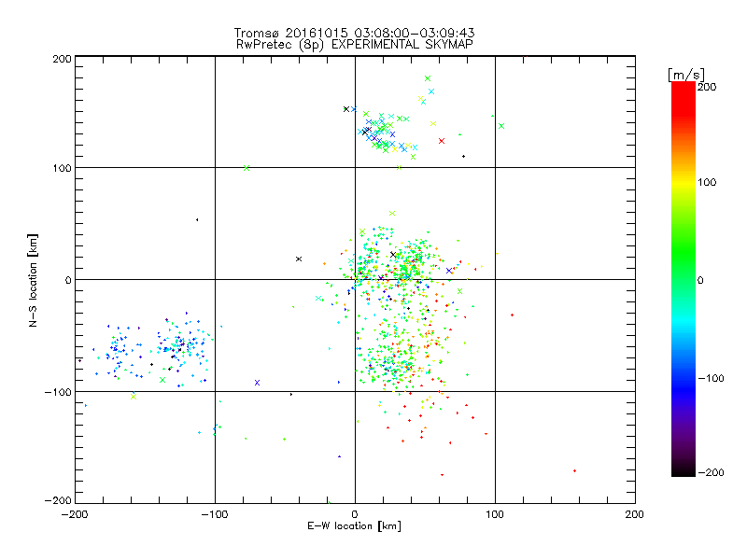Select the yellow band at colorbar 100
The height and width of the screenshot is (560, 747).
point(684,182)
